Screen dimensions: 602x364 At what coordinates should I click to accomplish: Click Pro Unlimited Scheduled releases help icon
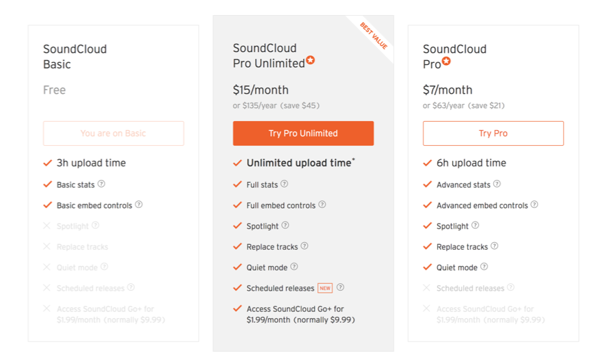pyautogui.click(x=341, y=288)
